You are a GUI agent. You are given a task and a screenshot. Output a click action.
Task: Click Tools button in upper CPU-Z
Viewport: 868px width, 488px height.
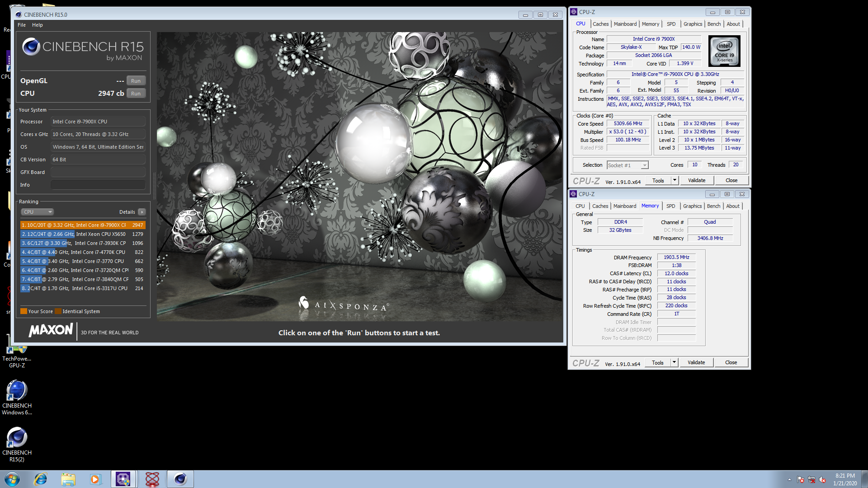pyautogui.click(x=658, y=180)
